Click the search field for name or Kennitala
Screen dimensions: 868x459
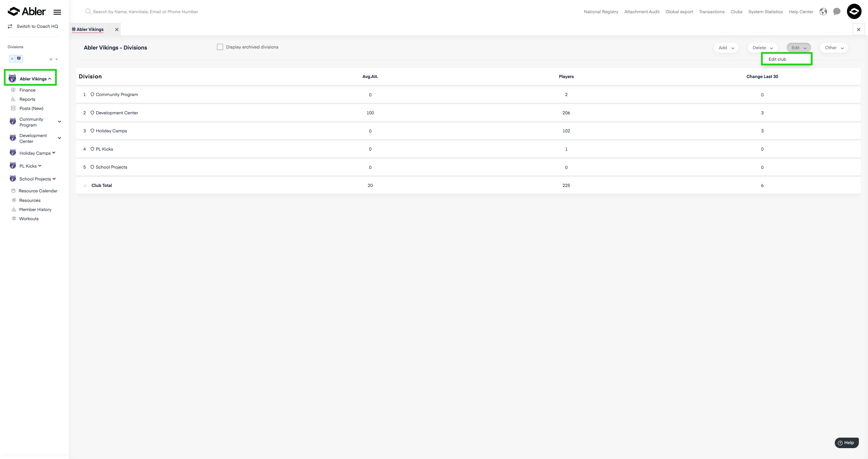coord(145,12)
